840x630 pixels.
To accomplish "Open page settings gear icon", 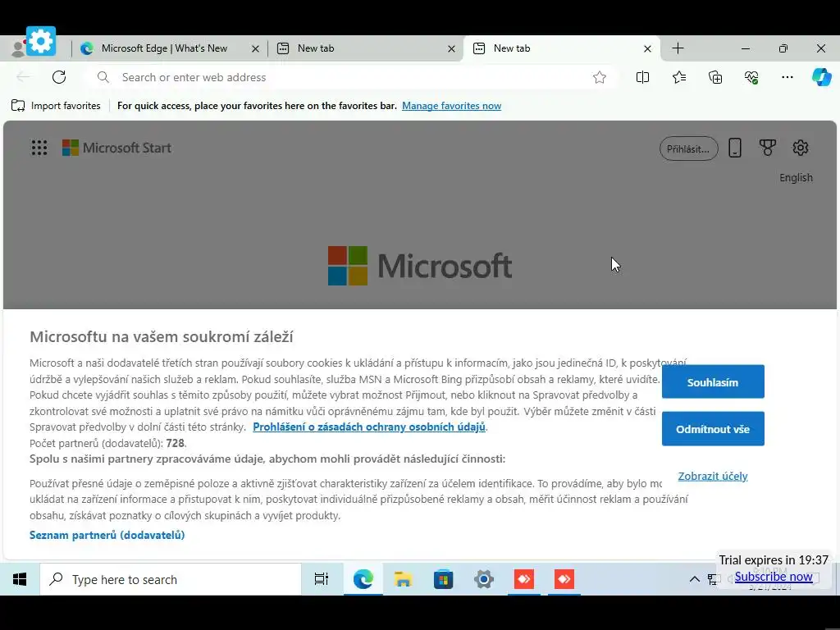I will [x=801, y=148].
